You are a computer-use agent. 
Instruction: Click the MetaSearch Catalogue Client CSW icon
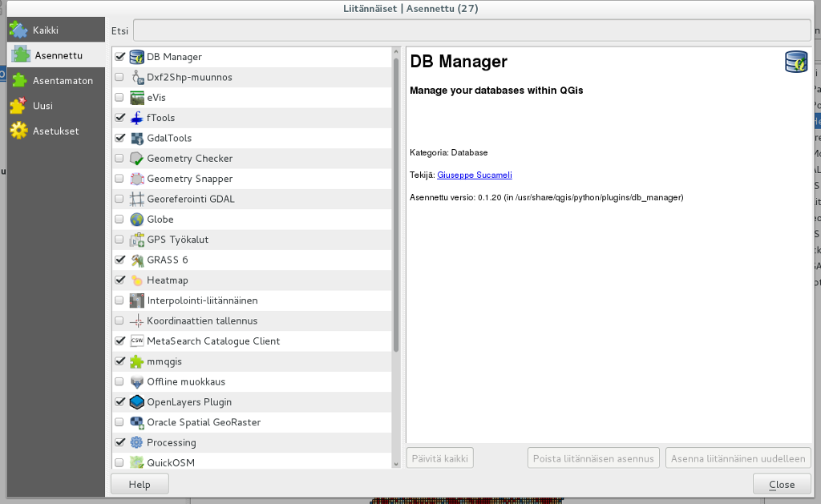[x=137, y=341]
